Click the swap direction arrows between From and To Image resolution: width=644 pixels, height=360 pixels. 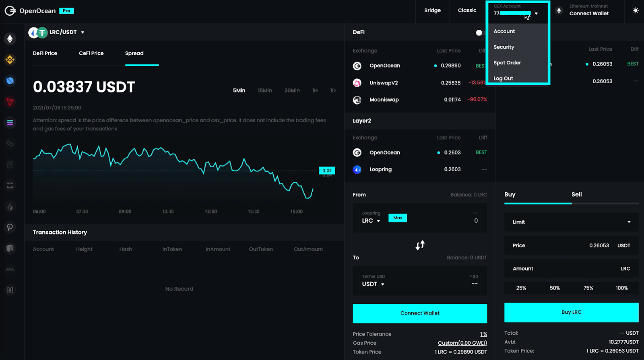(420, 245)
